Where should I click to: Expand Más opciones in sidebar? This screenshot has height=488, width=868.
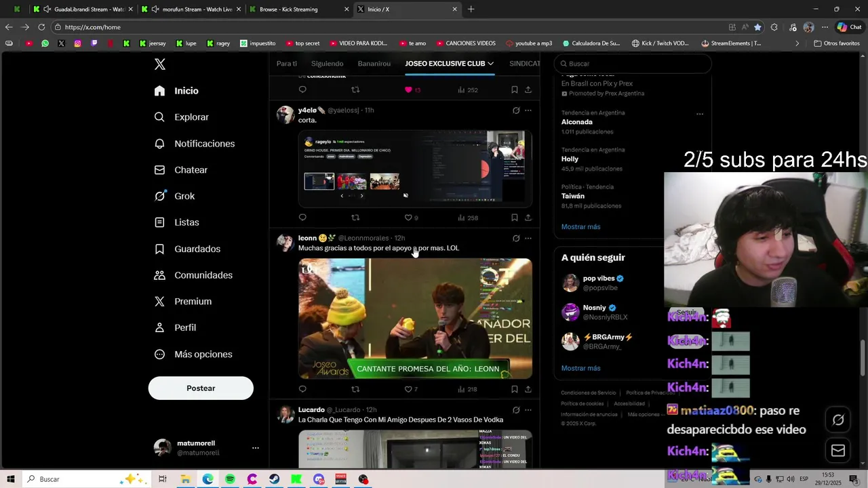click(x=193, y=354)
